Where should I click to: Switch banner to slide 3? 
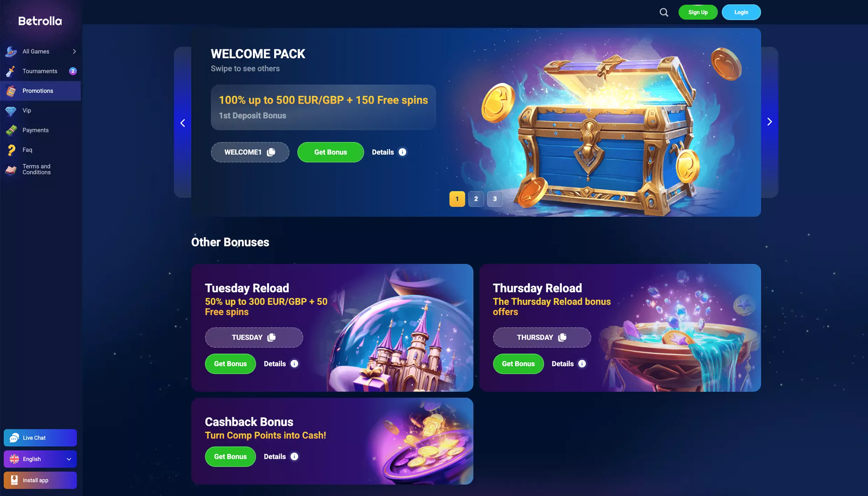click(495, 199)
